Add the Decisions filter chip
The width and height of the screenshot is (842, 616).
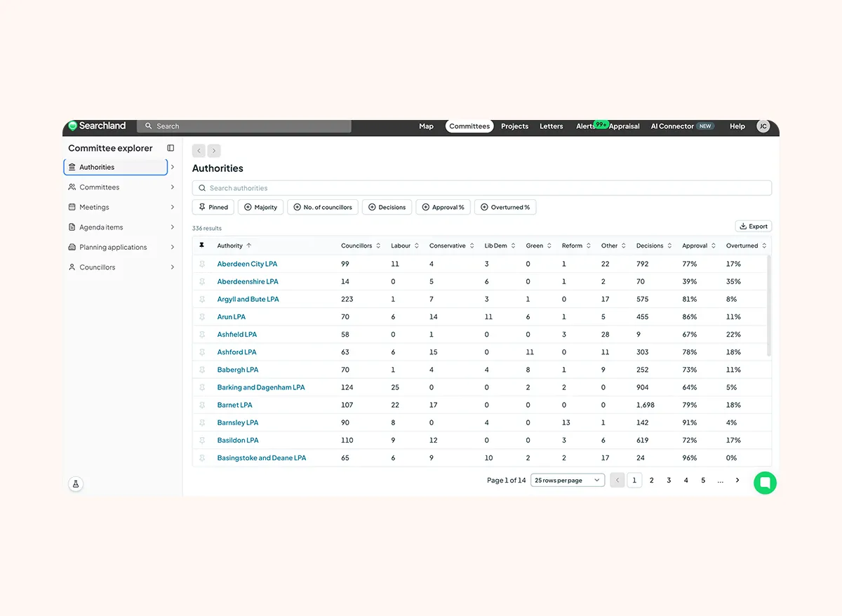387,207
